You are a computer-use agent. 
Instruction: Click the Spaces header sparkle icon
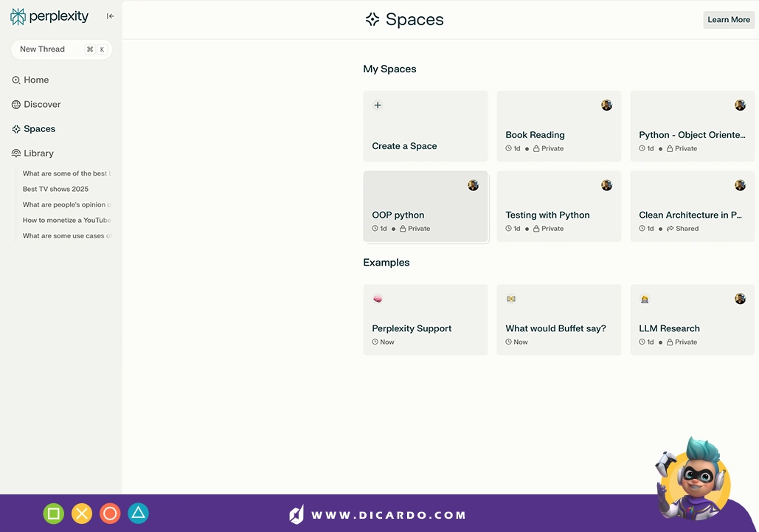click(372, 19)
